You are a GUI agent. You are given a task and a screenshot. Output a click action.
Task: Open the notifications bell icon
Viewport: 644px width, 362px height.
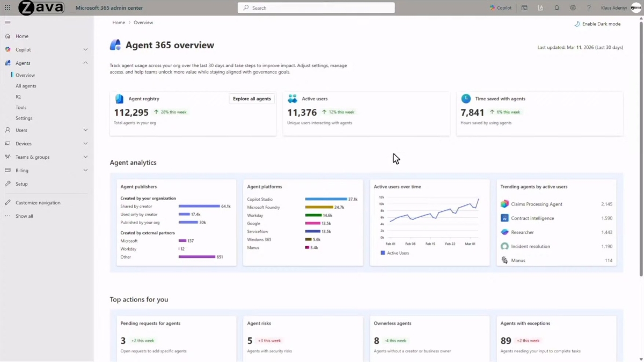557,8
